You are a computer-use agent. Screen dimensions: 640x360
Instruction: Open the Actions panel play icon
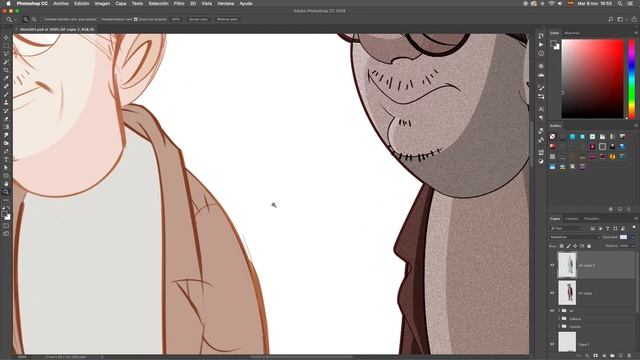[541, 44]
